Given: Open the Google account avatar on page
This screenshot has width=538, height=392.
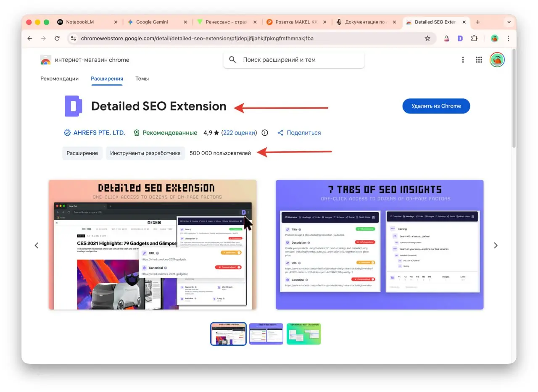Looking at the screenshot, I should [497, 60].
